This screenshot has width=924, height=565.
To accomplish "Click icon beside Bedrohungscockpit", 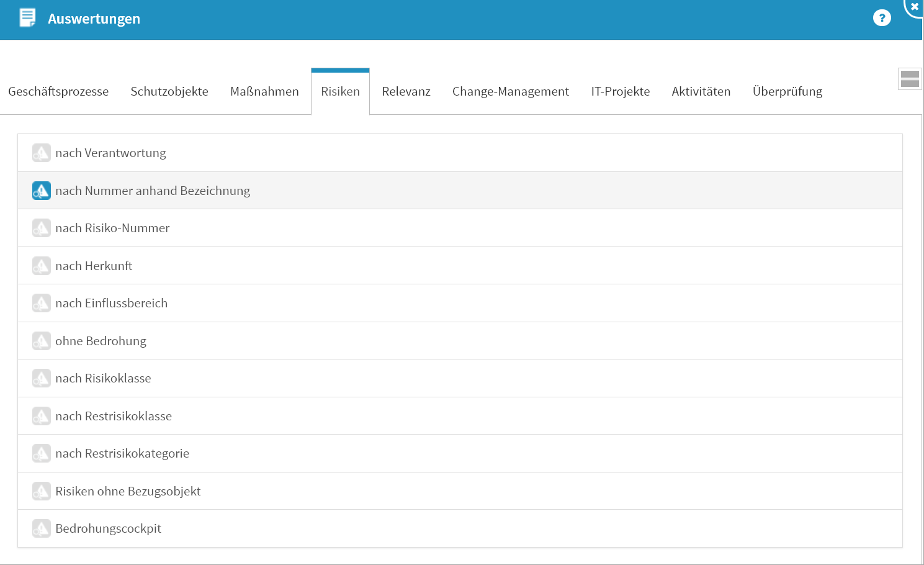I will (x=41, y=528).
